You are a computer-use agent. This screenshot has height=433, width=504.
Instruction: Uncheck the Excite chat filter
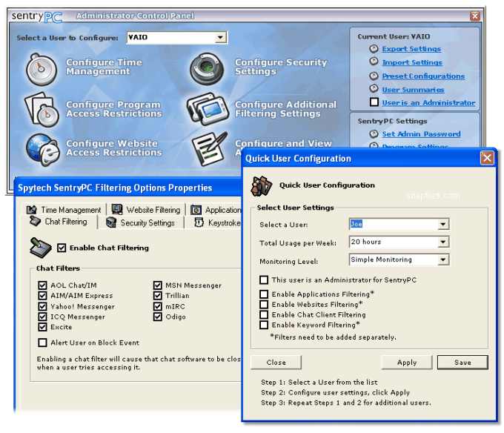42,327
